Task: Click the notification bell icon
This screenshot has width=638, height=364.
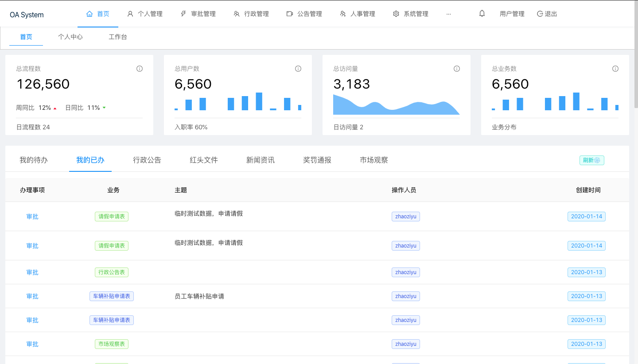Action: tap(482, 14)
